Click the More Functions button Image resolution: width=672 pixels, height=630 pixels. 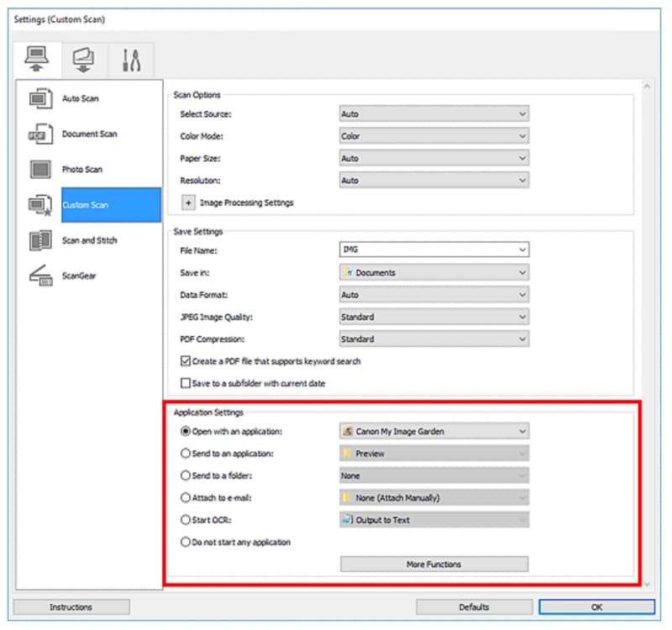click(x=434, y=564)
